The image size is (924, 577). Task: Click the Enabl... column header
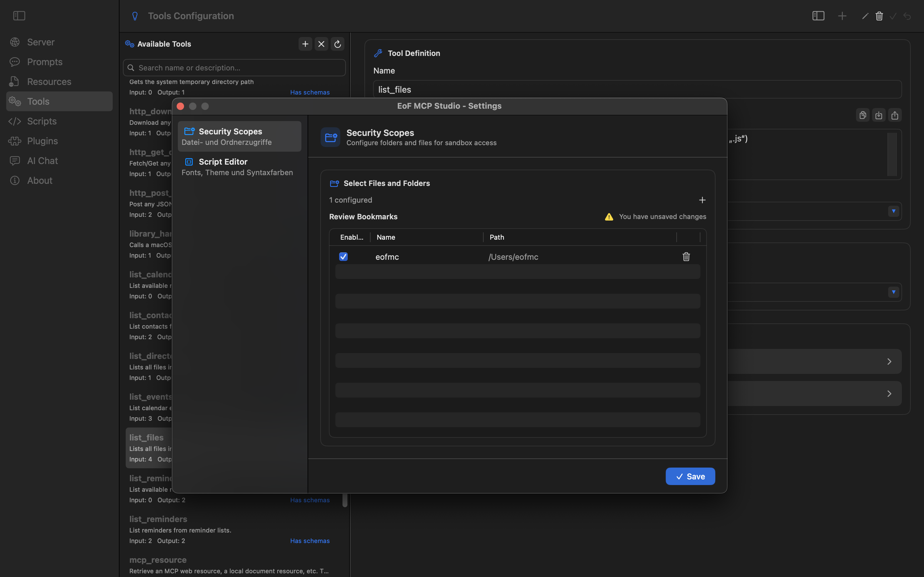pos(351,237)
